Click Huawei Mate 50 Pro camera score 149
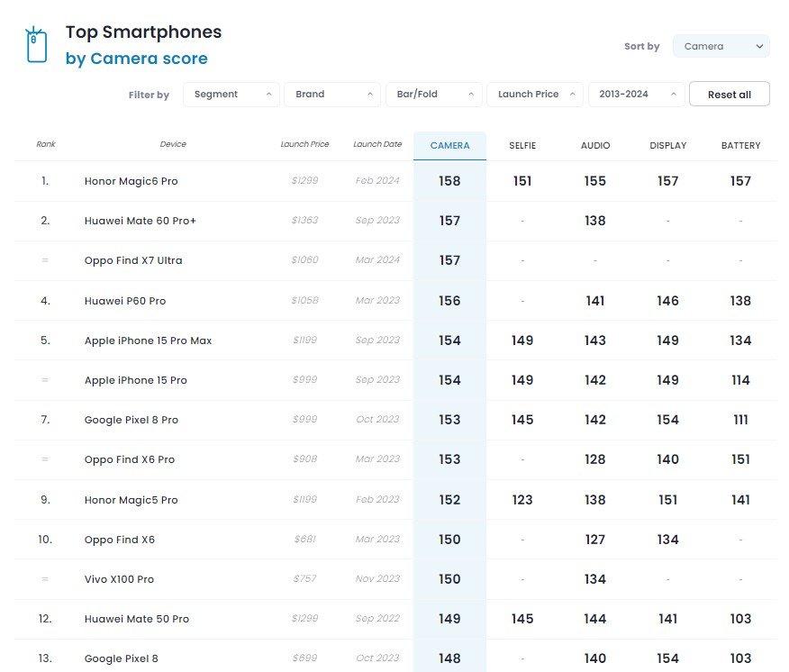This screenshot has width=789, height=672. (449, 619)
